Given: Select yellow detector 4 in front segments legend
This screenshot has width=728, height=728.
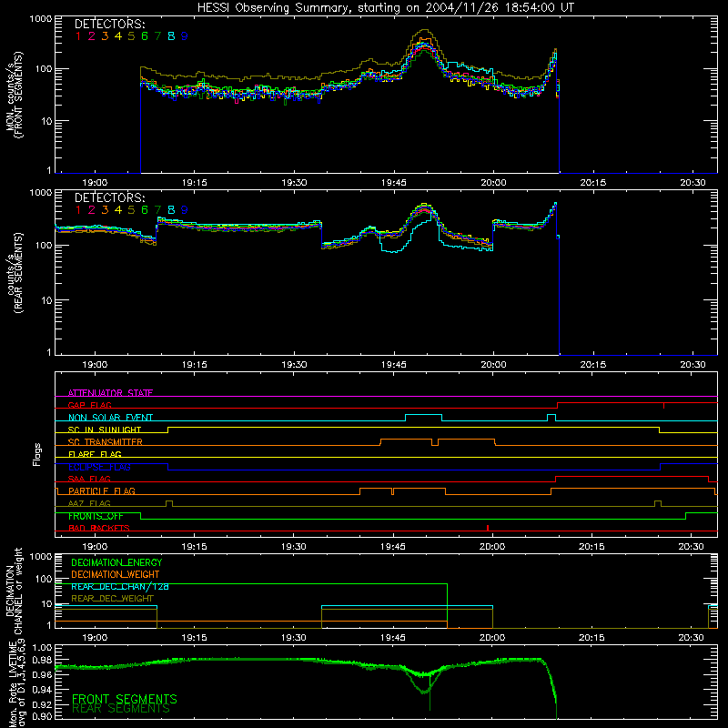Looking at the screenshot, I should pos(118,36).
